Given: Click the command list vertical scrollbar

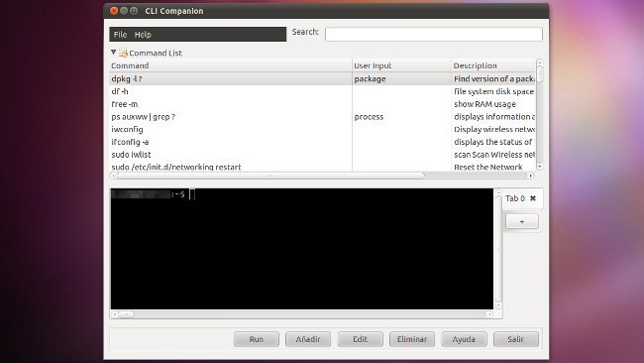Looking at the screenshot, I should coord(540,115).
